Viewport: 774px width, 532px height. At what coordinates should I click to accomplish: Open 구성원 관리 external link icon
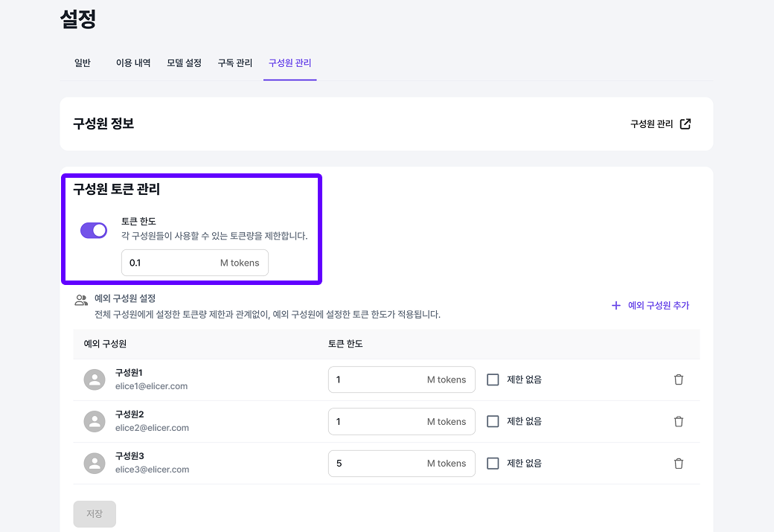tap(685, 124)
